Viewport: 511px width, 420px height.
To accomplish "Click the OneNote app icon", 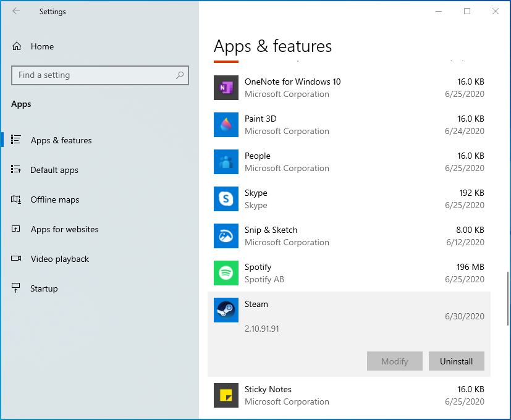I will (226, 88).
